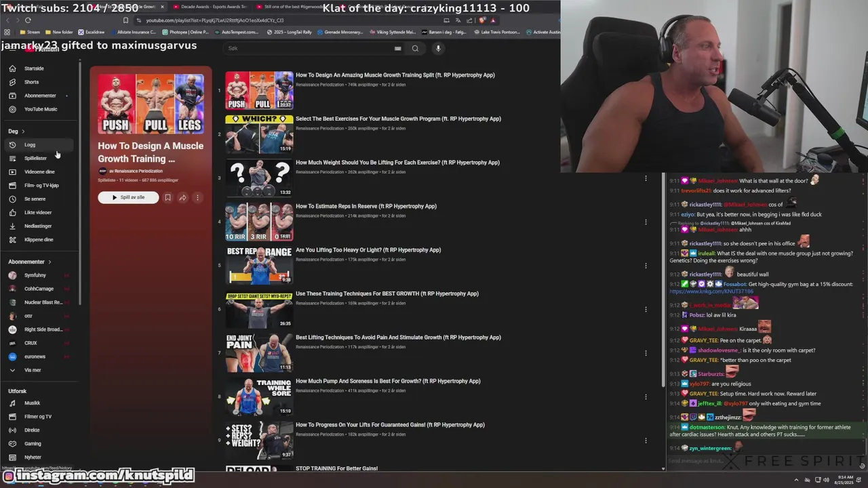Open Abonnementer feed in the top sidebar section
Image resolution: width=868 pixels, height=488 pixels.
coord(40,96)
